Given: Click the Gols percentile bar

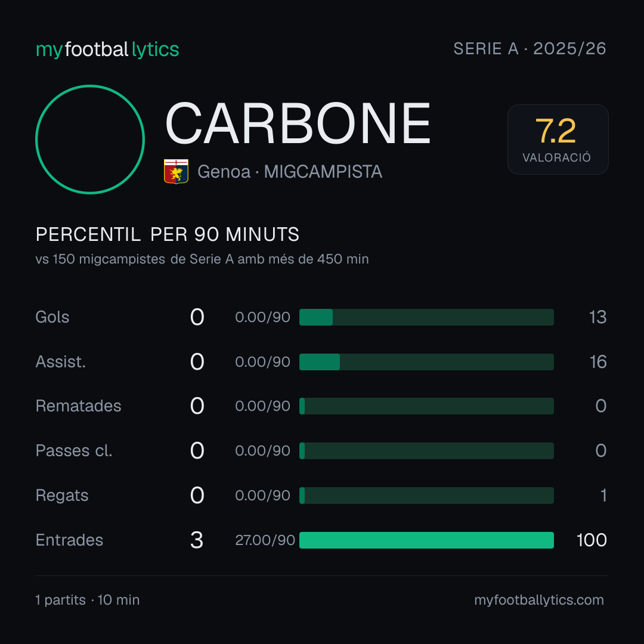Looking at the screenshot, I should click(426, 317).
